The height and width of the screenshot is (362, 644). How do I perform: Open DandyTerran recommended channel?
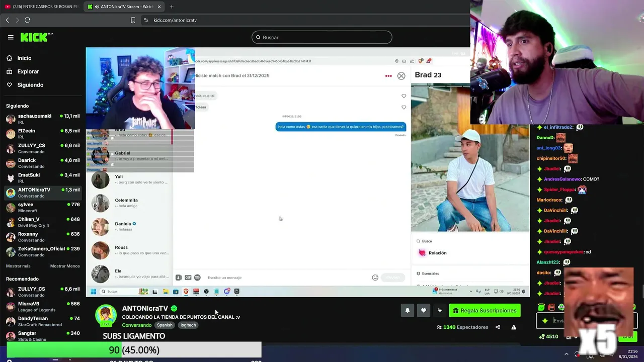click(x=43, y=321)
